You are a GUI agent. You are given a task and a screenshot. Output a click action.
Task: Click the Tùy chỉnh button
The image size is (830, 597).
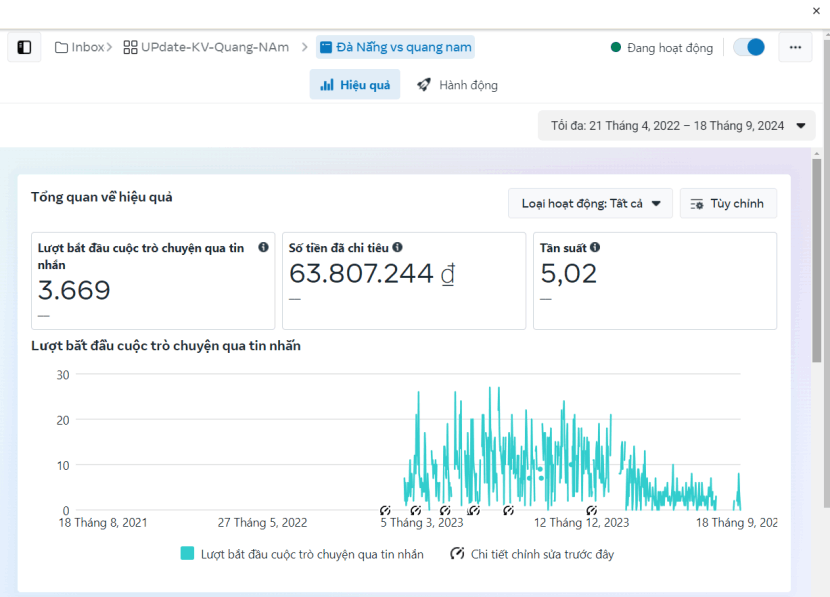point(728,204)
